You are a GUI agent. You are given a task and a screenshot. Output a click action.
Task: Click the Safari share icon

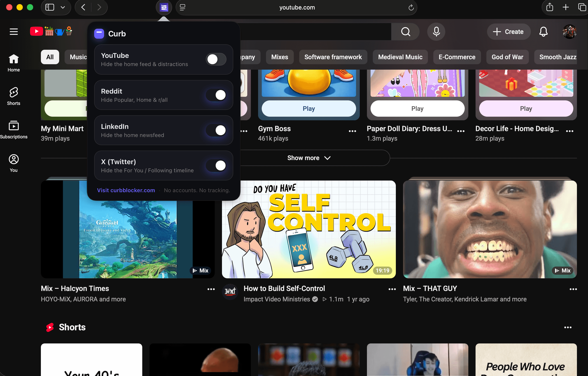(x=549, y=7)
